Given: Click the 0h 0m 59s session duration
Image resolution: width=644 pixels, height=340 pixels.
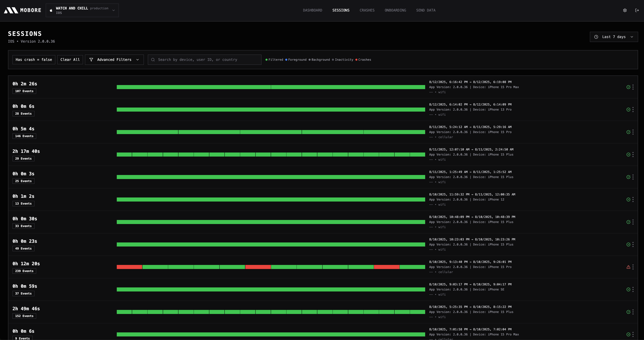Looking at the screenshot, I should [25, 286].
